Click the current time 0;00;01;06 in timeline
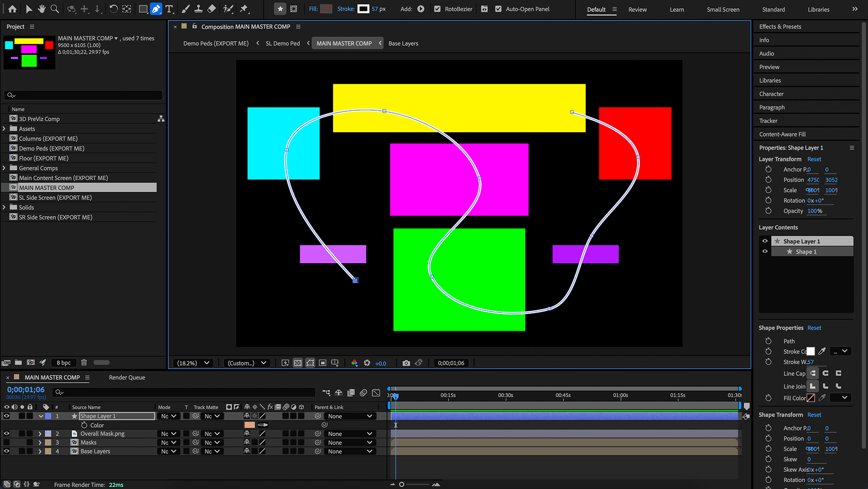 coord(26,389)
